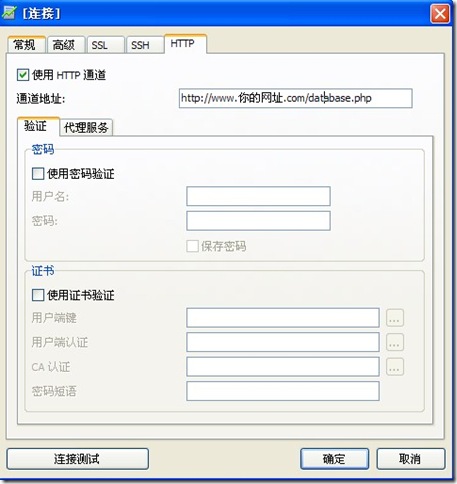Browse for the 用户端键 file
457x484 pixels.
(x=395, y=318)
